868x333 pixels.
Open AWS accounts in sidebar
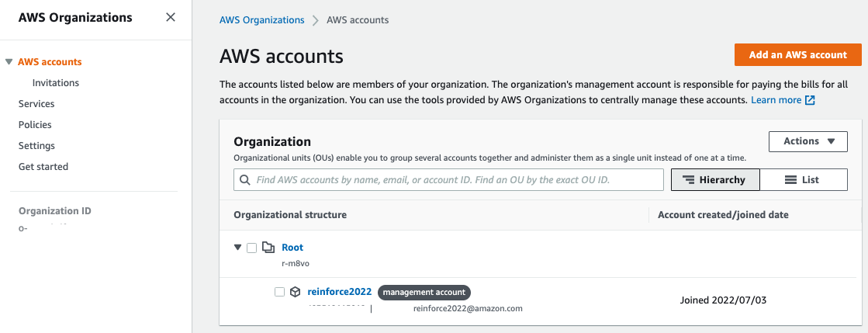(x=50, y=62)
